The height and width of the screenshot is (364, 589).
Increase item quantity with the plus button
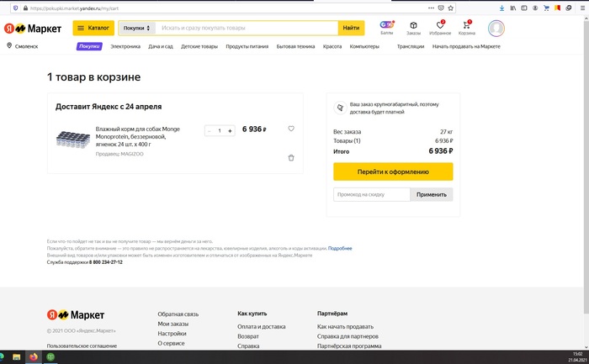[230, 131]
